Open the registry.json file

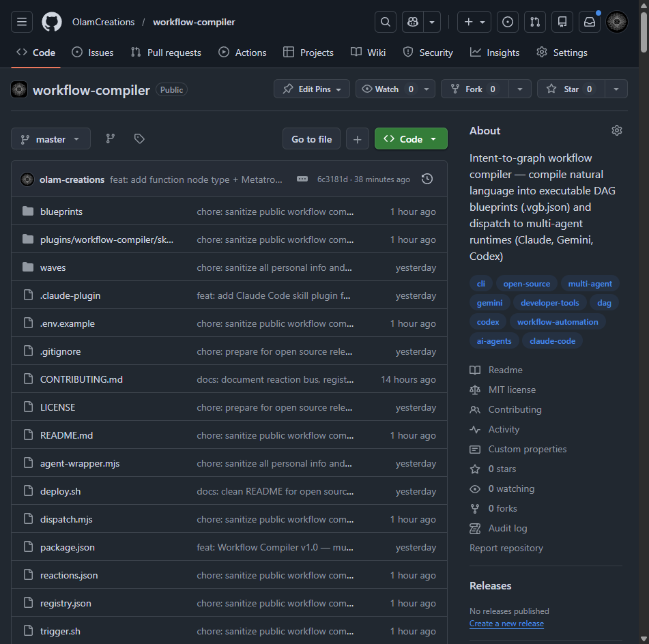coord(66,603)
